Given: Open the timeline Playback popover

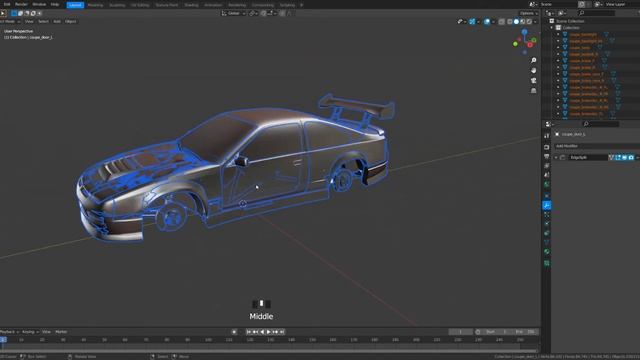Looking at the screenshot, I should [x=9, y=332].
